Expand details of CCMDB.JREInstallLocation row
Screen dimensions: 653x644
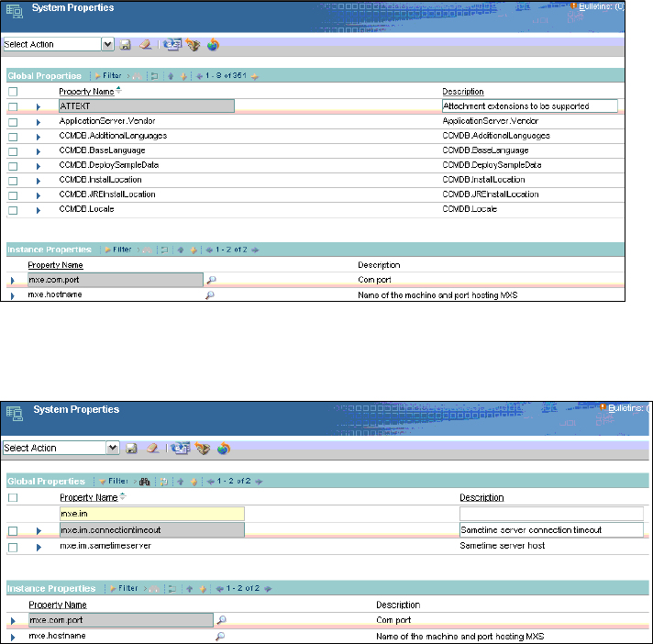coord(38,195)
